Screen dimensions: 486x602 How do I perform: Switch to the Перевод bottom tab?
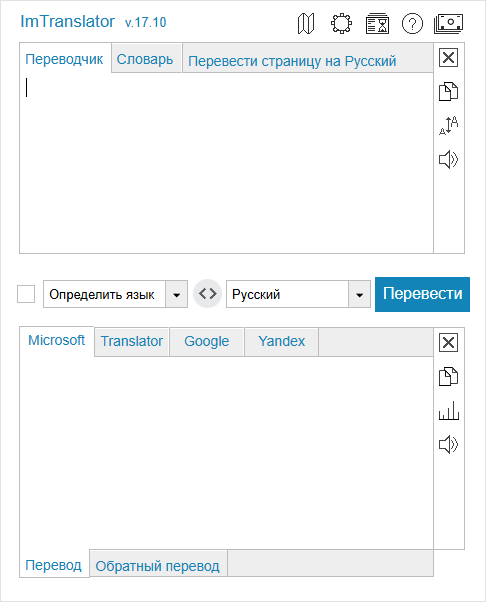coord(53,565)
